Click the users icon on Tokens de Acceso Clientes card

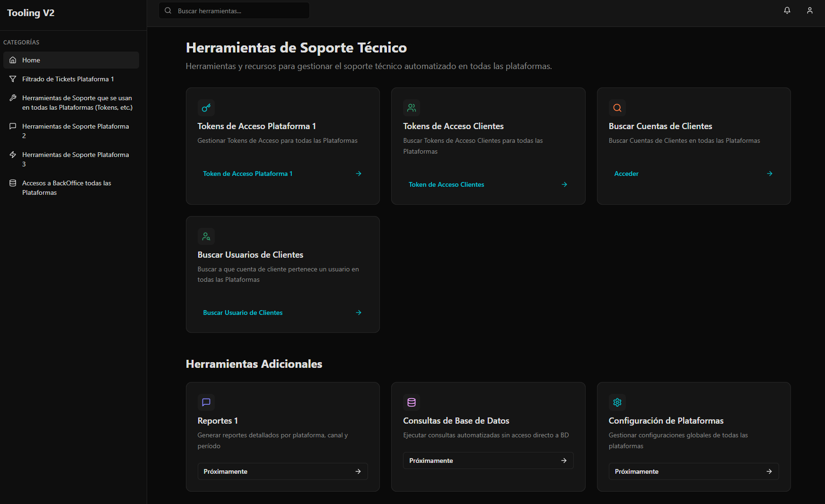[411, 108]
